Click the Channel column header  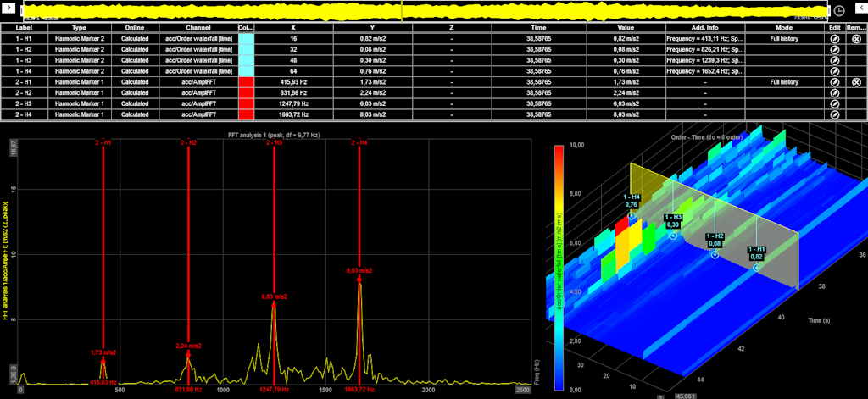[x=198, y=28]
